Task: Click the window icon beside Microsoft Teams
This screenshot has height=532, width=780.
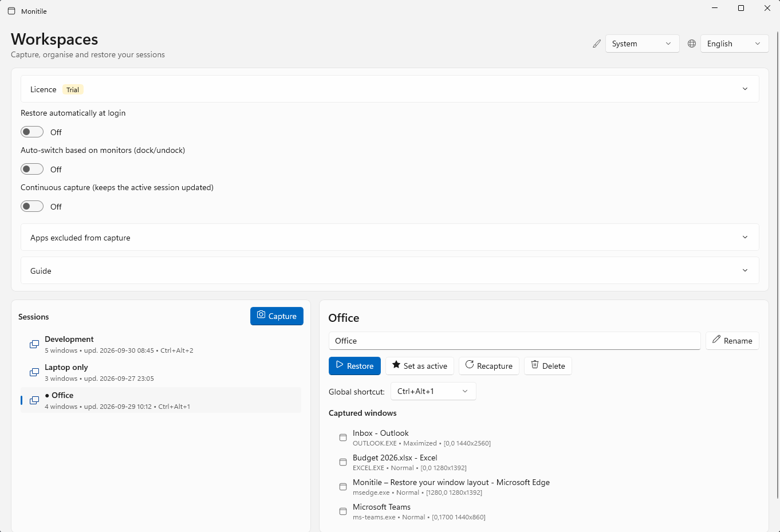Action: (343, 511)
